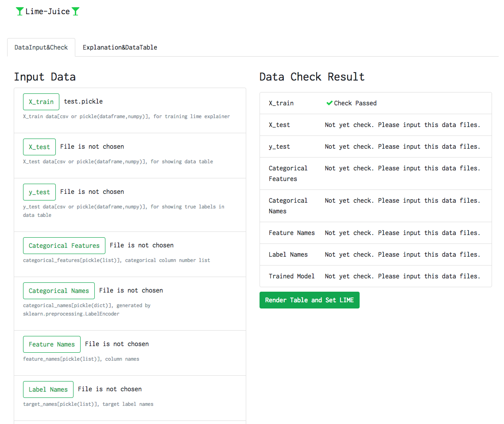Click the sklearn LabelEncoder description text

pyautogui.click(x=87, y=310)
